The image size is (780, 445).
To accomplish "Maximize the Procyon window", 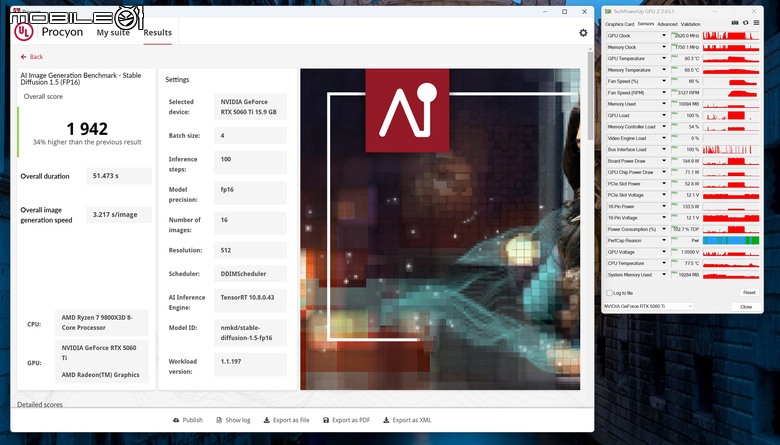I will click(565, 11).
